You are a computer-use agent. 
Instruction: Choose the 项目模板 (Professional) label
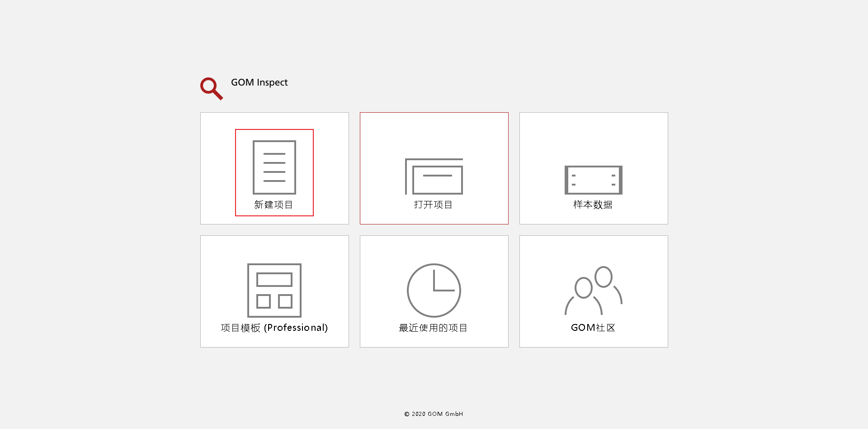(274, 328)
